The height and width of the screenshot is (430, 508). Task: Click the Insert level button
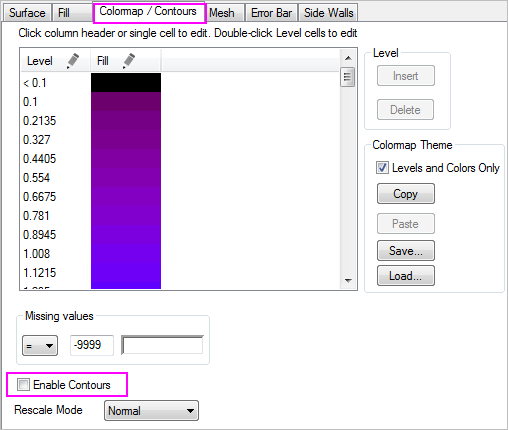(406, 76)
